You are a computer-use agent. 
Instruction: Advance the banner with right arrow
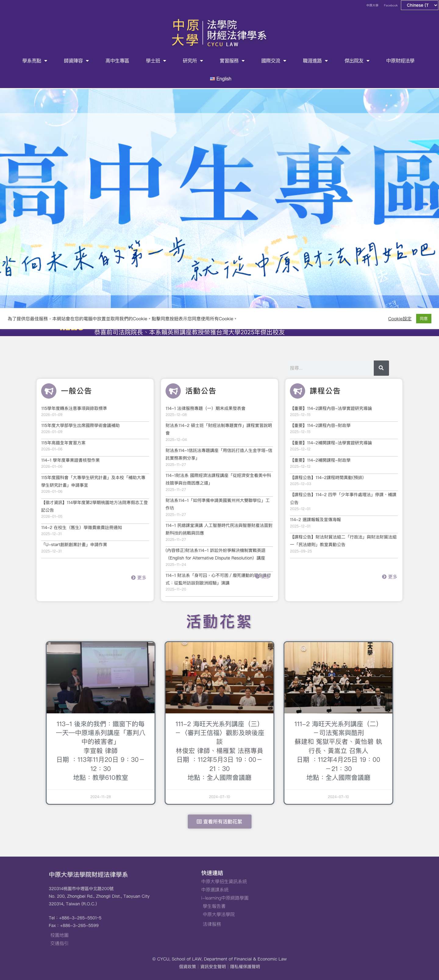coord(428,204)
